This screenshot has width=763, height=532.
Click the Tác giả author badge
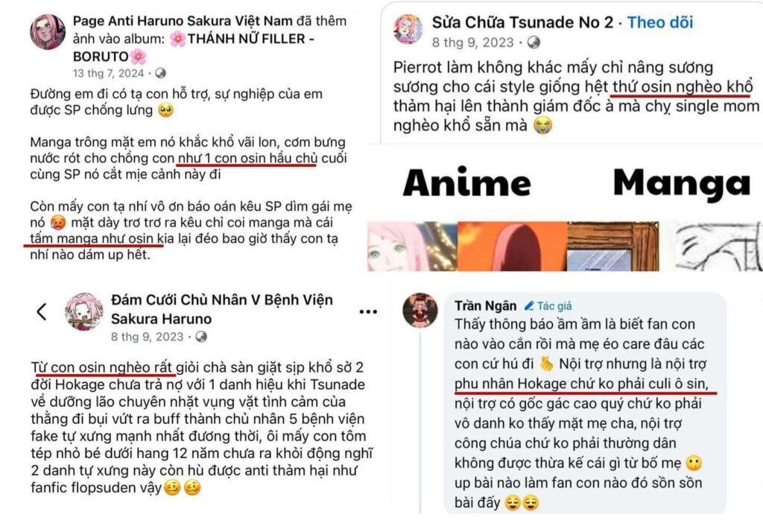(548, 305)
